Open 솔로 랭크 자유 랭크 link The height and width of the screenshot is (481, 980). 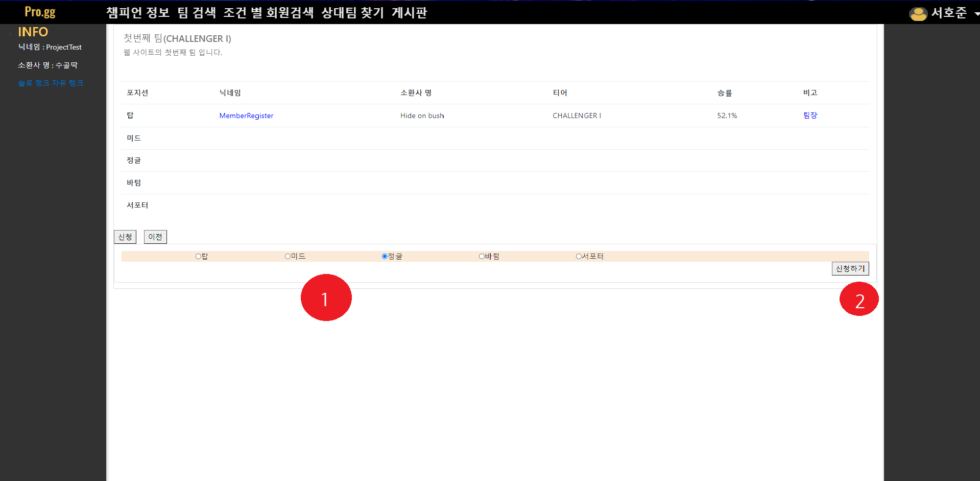[x=51, y=83]
